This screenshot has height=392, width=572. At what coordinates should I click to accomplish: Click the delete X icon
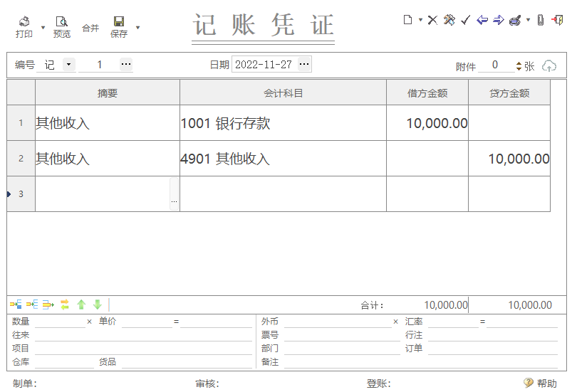coord(432,20)
